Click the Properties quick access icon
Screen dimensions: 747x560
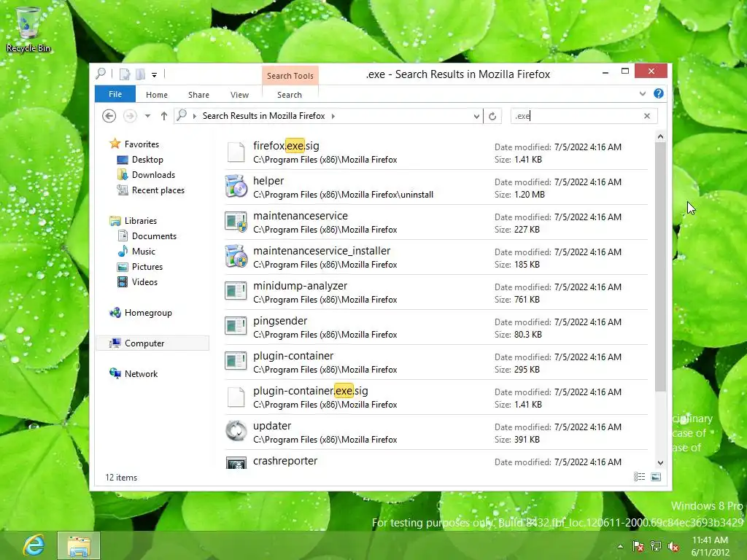[125, 74]
